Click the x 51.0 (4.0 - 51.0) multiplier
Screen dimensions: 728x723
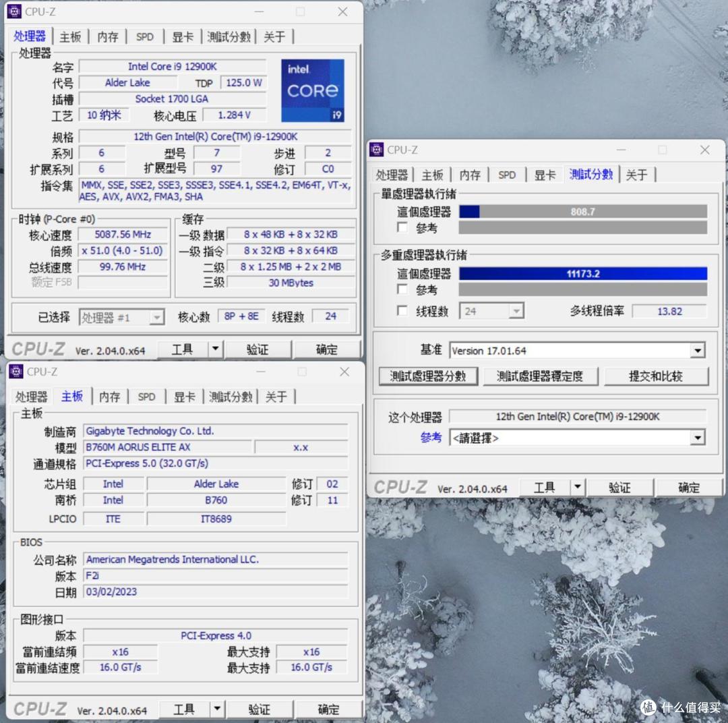pyautogui.click(x=123, y=250)
